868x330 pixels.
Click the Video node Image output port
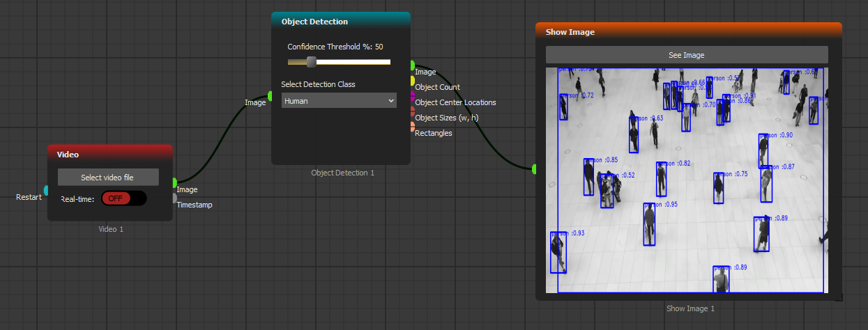174,182
